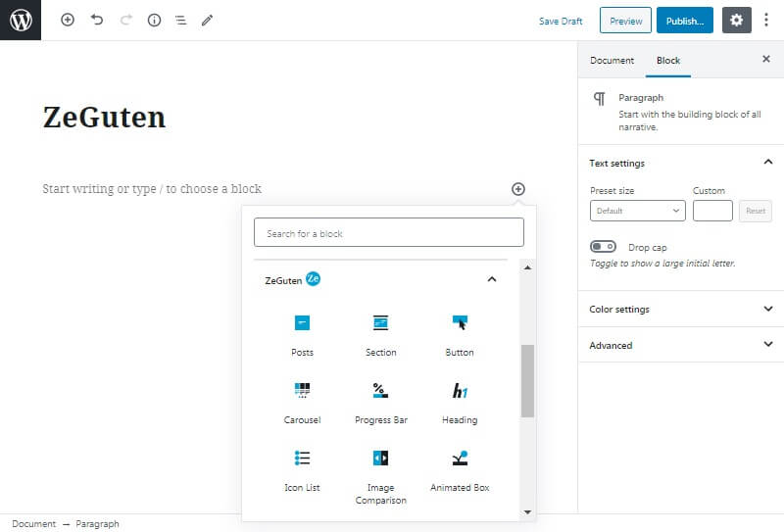The image size is (784, 532).
Task: Click the block list scrollbar thumb
Action: pyautogui.click(x=527, y=380)
